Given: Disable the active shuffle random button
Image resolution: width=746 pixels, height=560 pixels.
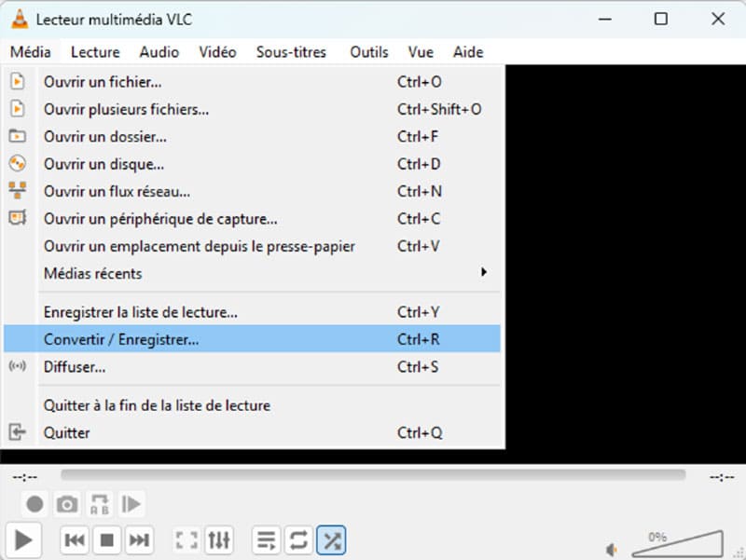Looking at the screenshot, I should coord(331,540).
